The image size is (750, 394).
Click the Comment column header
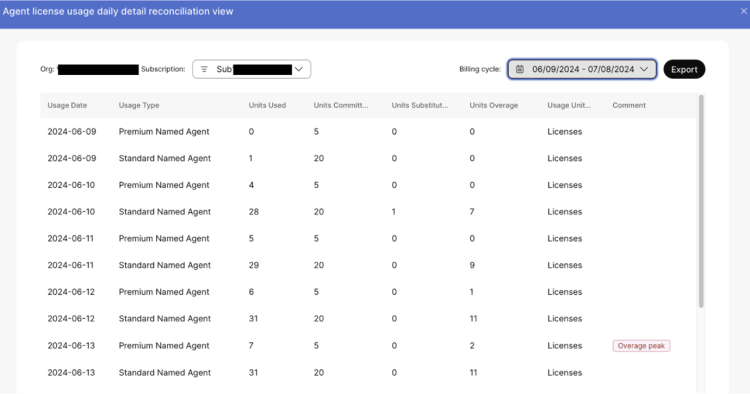629,105
